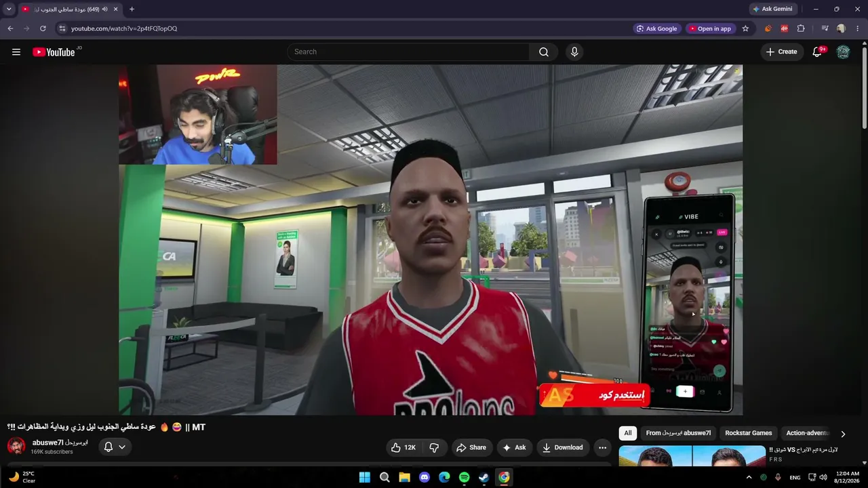Select the Rockstar Games chip
The image size is (868, 488).
(749, 433)
